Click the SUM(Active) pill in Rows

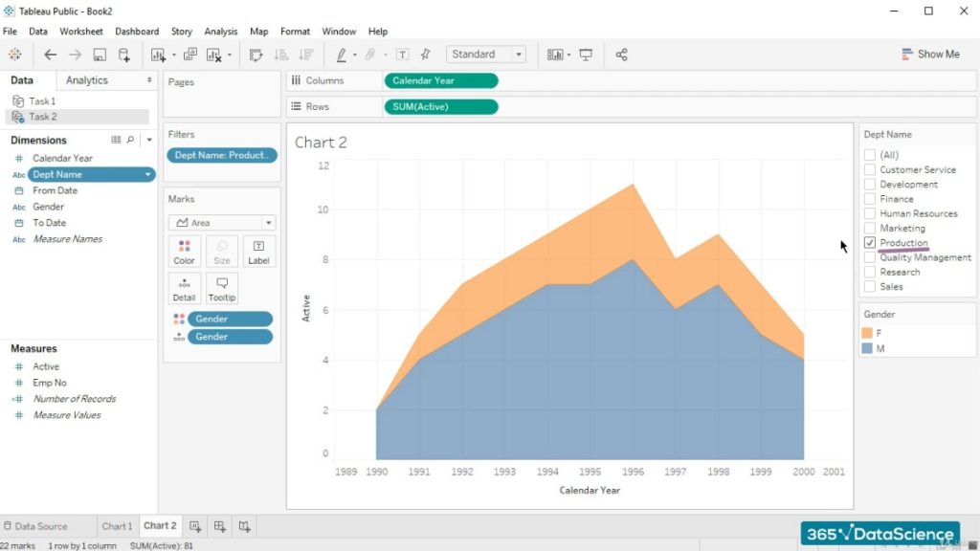click(x=441, y=107)
